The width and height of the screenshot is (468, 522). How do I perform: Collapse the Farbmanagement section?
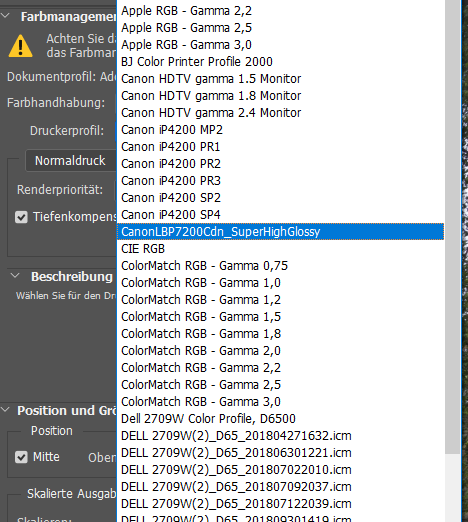point(5,16)
